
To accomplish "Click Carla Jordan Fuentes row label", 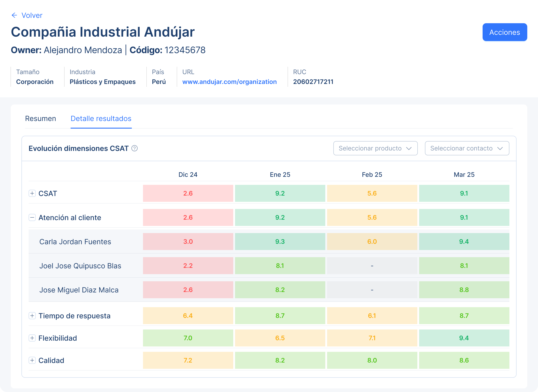I will coord(75,242).
